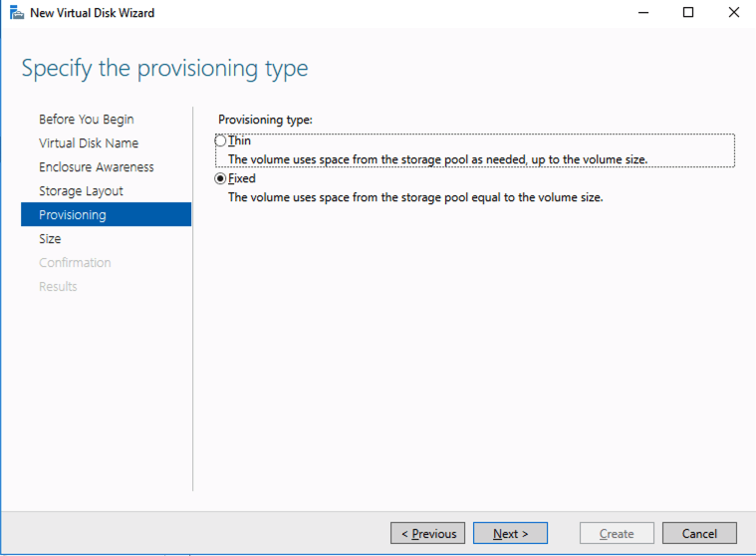The width and height of the screenshot is (756, 556).
Task: Proceed with the Next button
Action: (509, 533)
